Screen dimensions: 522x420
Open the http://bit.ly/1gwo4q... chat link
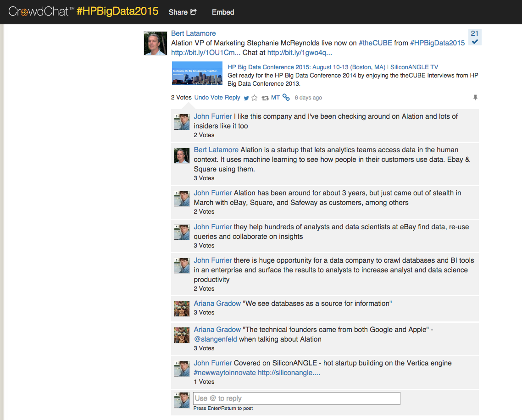pos(300,53)
